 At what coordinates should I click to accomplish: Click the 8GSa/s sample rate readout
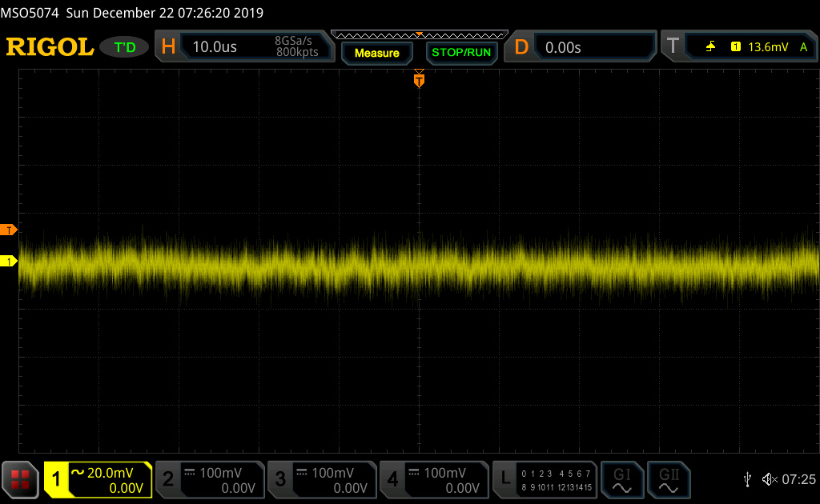coord(293,41)
